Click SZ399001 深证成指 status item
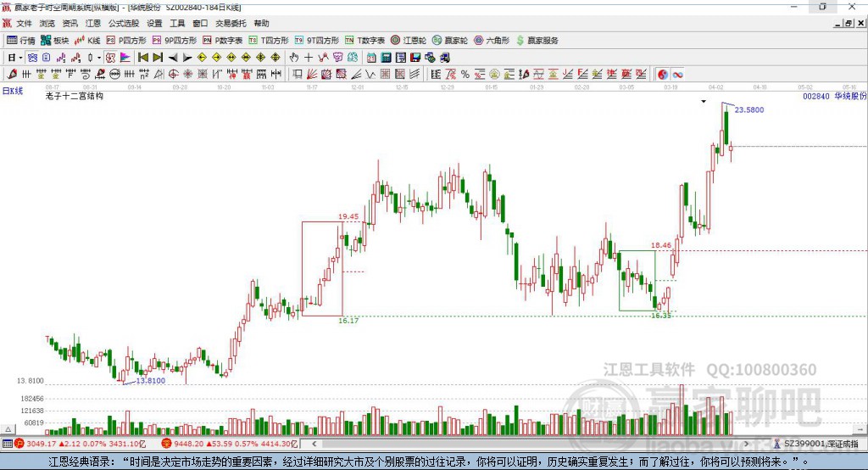 (816, 444)
